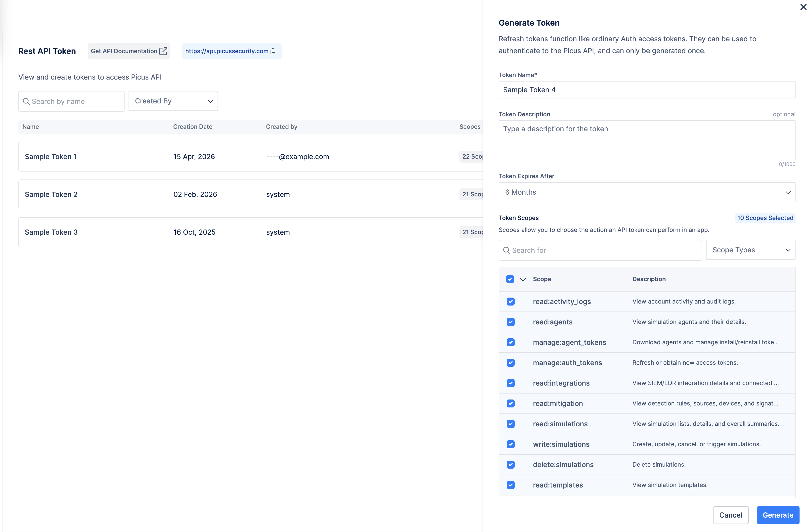Image resolution: width=807 pixels, height=532 pixels.
Task: Select the Sample Token 3 row
Action: 51,232
